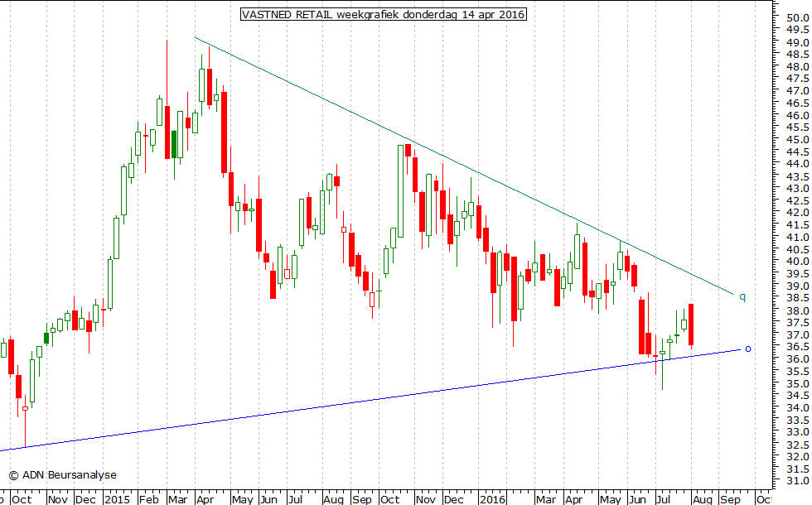Click the 'q' label on descending trendline
The height and width of the screenshot is (505, 812).
click(742, 297)
